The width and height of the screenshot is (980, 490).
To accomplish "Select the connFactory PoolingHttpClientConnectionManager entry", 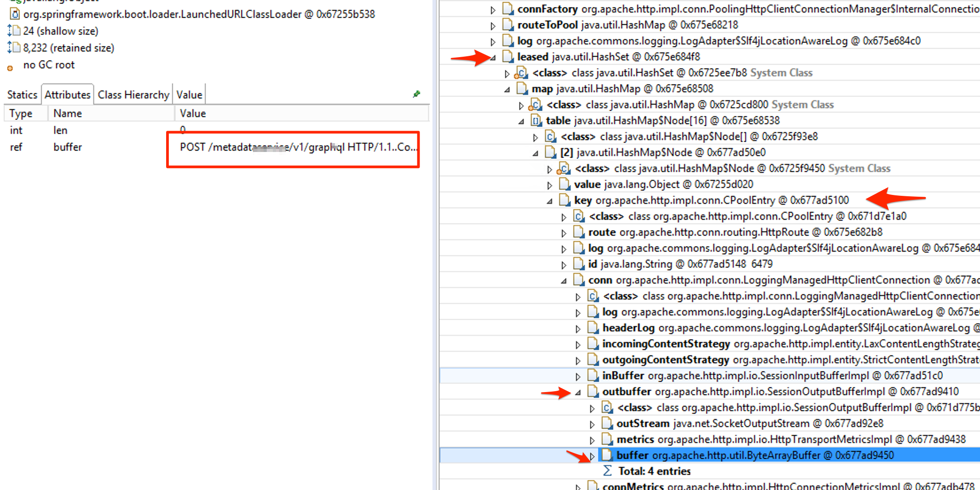I will point(548,9).
